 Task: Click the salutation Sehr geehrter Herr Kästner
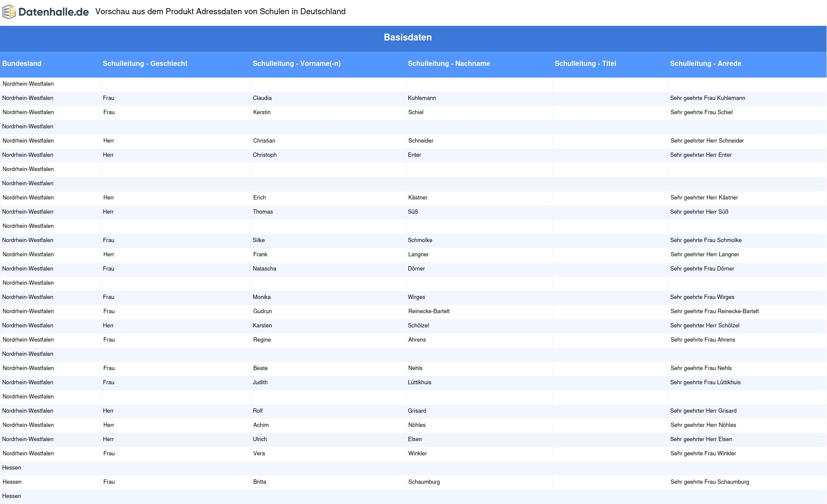pos(704,198)
